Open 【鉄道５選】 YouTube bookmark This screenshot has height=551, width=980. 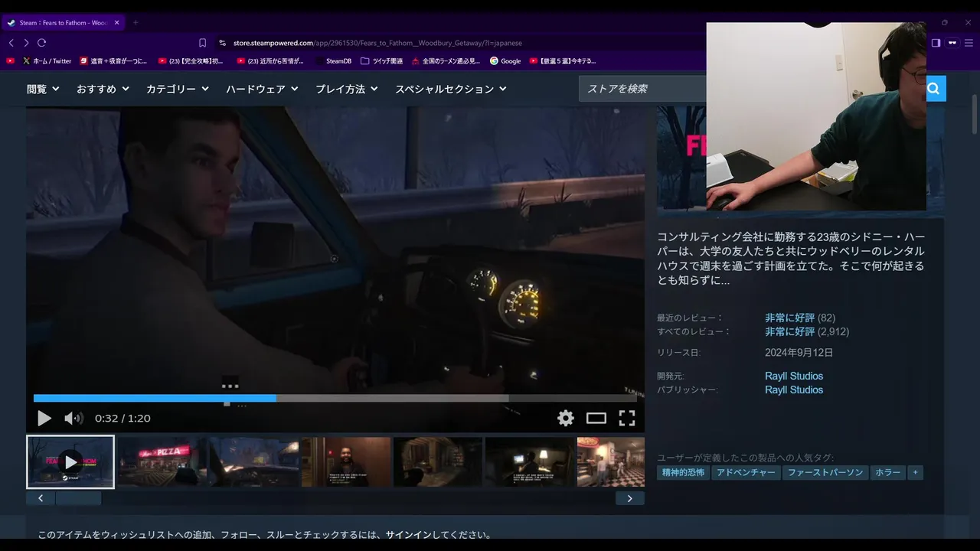pos(562,60)
